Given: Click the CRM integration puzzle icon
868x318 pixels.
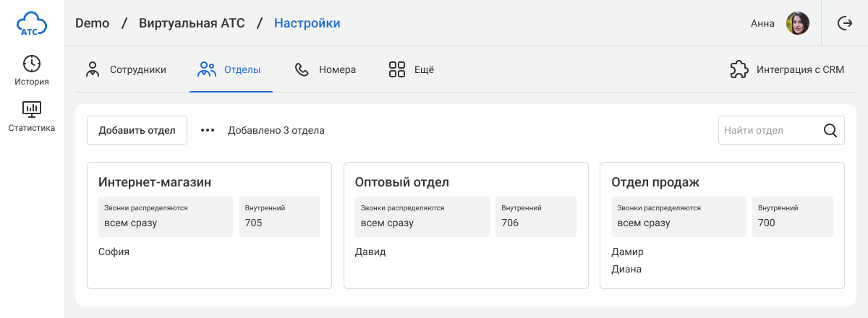Looking at the screenshot, I should [739, 70].
